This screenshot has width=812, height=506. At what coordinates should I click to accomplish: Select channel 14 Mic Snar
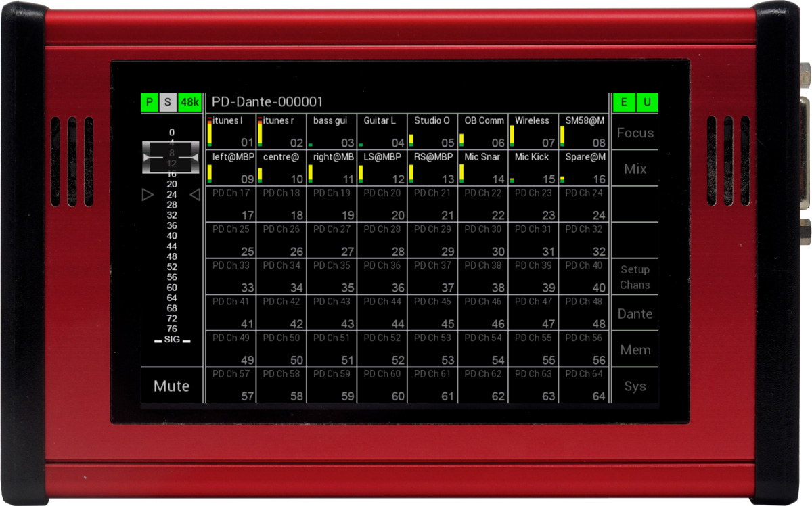pos(483,168)
